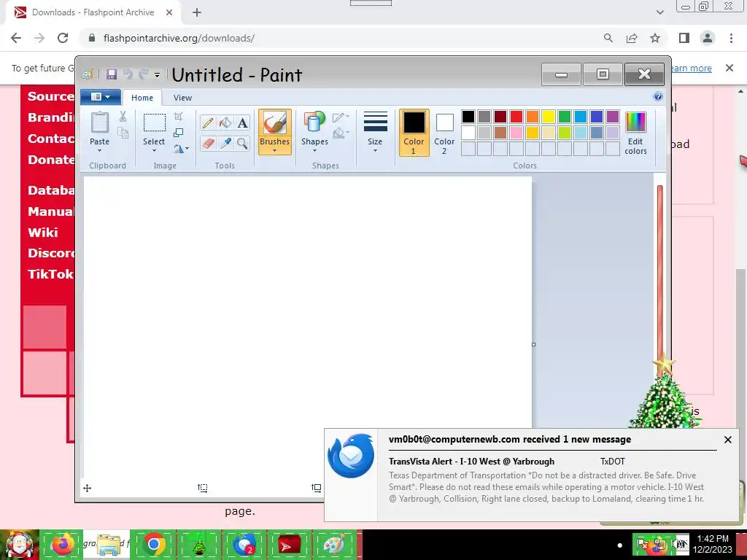Open Thunderbird from the taskbar

click(x=244, y=545)
